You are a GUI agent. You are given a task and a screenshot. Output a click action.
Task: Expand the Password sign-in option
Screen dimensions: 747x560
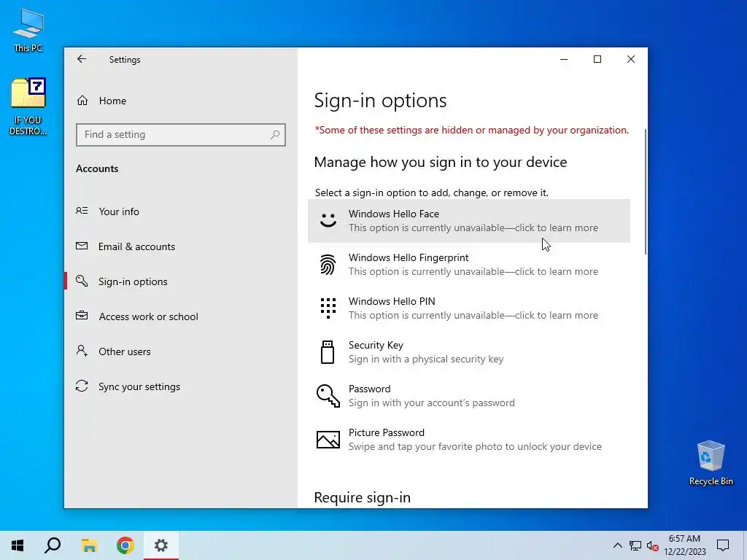coord(469,396)
